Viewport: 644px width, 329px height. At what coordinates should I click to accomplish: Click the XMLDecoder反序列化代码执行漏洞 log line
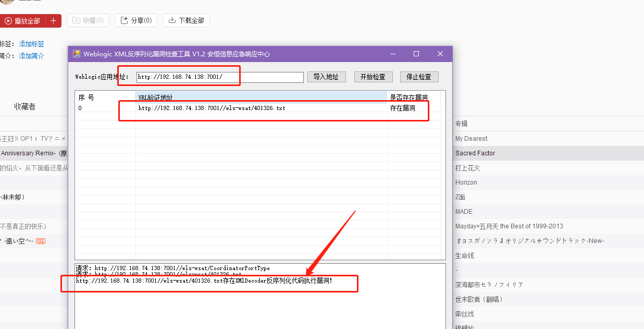coord(204,281)
